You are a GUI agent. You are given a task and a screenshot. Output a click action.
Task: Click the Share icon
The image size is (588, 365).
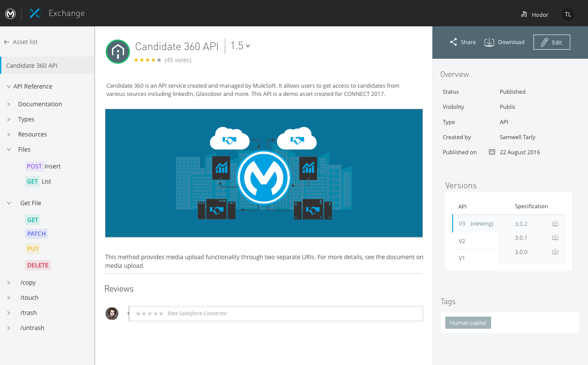pos(453,42)
